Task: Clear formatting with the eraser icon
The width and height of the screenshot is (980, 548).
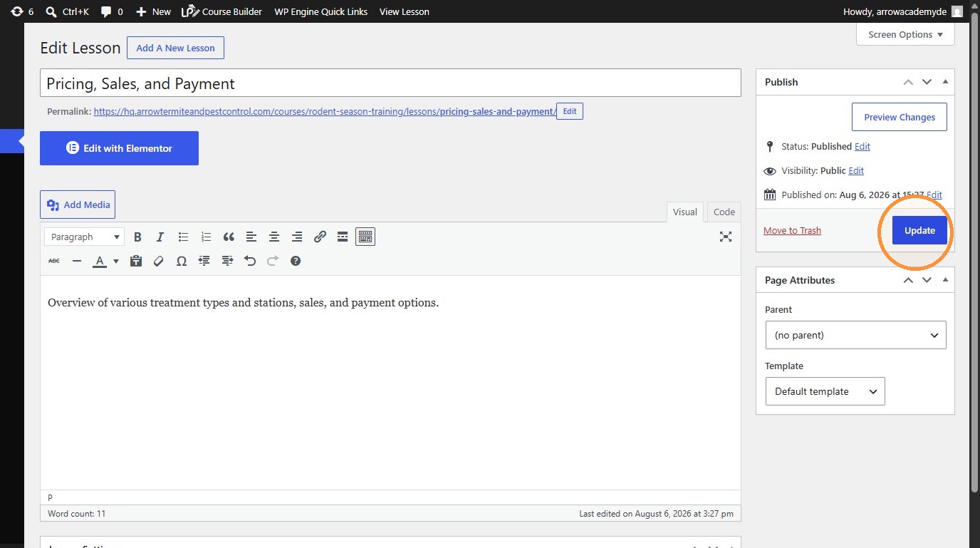Action: click(159, 261)
